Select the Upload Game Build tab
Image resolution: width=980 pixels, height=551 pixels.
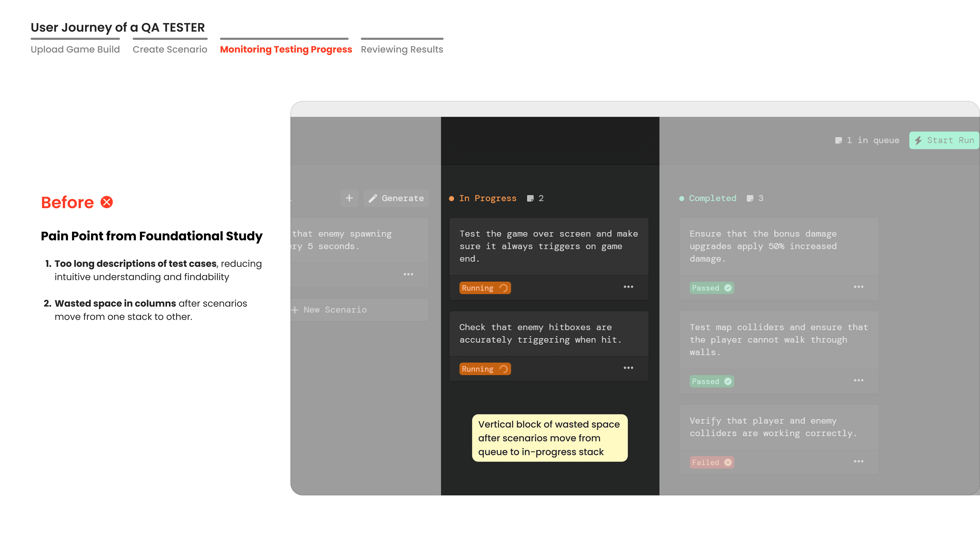tap(75, 49)
